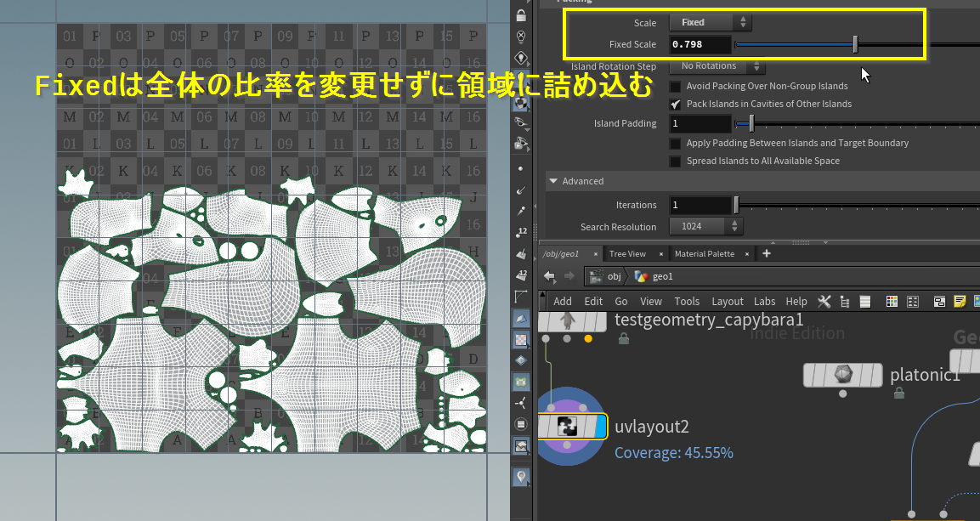980x521 pixels.
Task: Open the Go menu in network editor
Action: (621, 302)
